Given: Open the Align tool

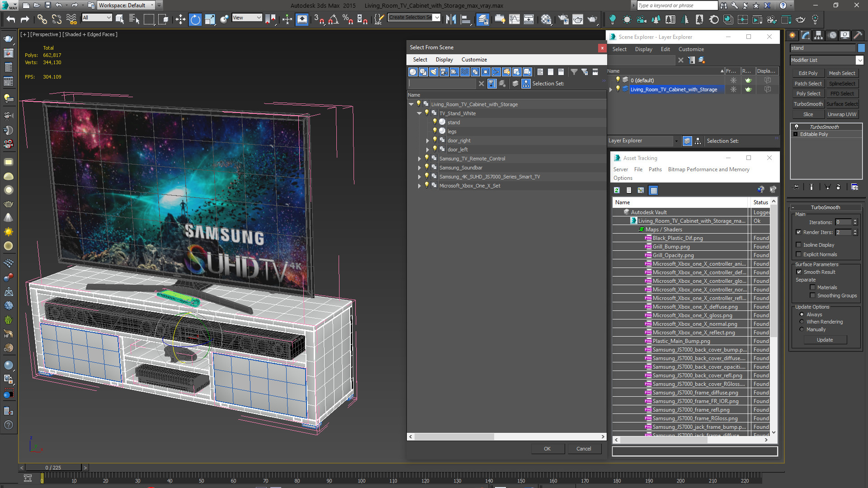Looking at the screenshot, I should tap(465, 19).
